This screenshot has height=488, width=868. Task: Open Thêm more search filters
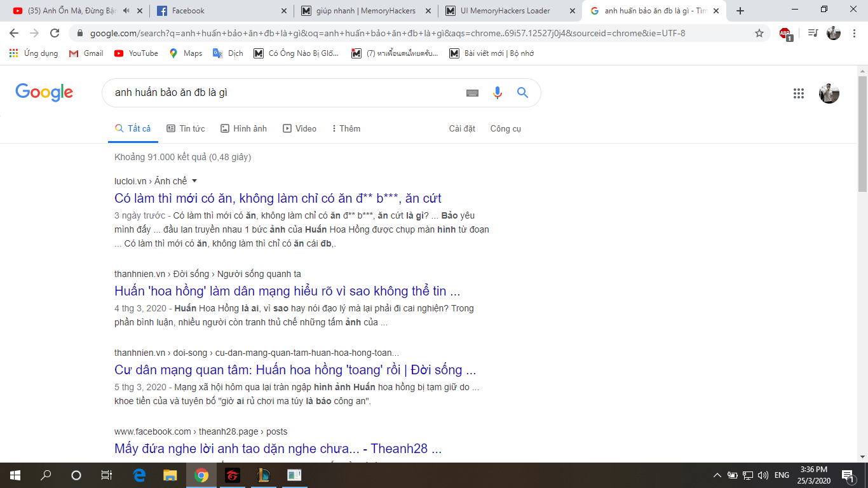click(x=346, y=128)
